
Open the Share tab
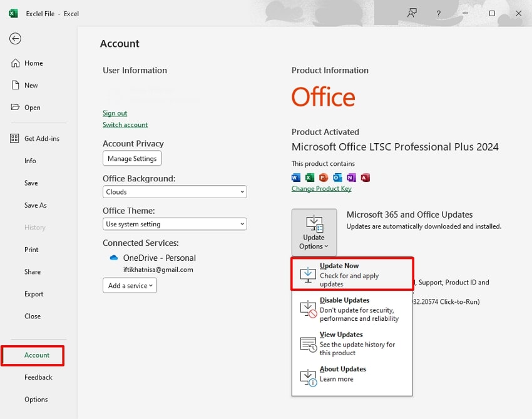[x=33, y=272]
